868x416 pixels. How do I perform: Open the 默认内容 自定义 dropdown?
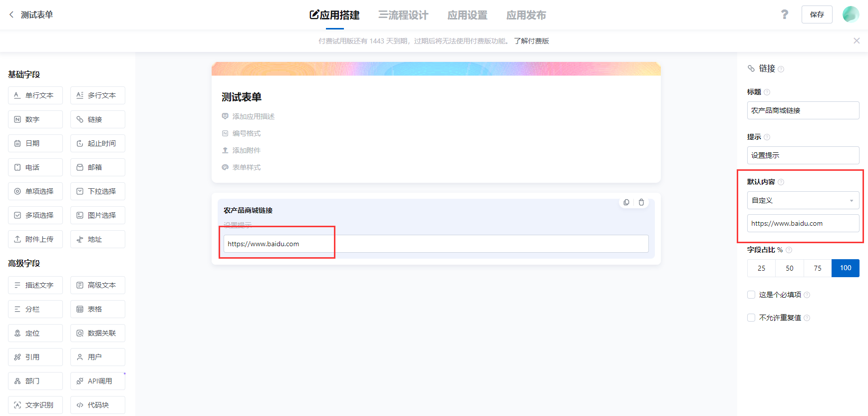(803, 200)
